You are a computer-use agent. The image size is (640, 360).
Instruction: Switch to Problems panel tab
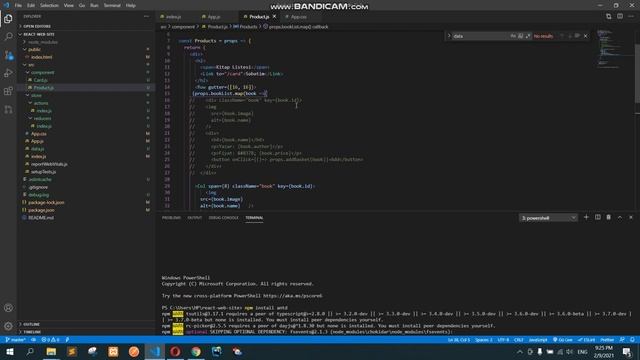coord(171,218)
